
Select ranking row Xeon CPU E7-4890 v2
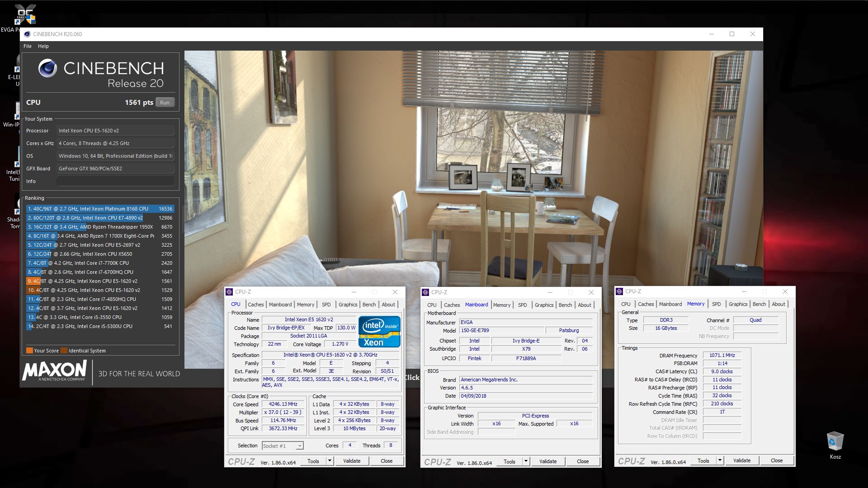pos(100,218)
